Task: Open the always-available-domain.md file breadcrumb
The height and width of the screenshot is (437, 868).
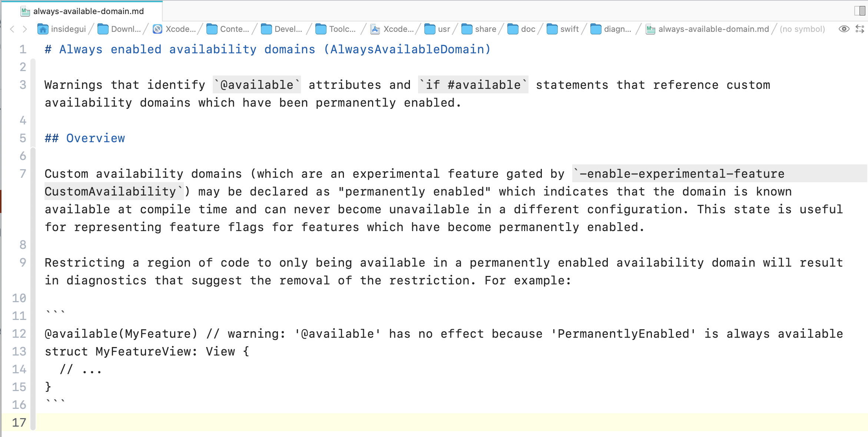Action: tap(708, 29)
